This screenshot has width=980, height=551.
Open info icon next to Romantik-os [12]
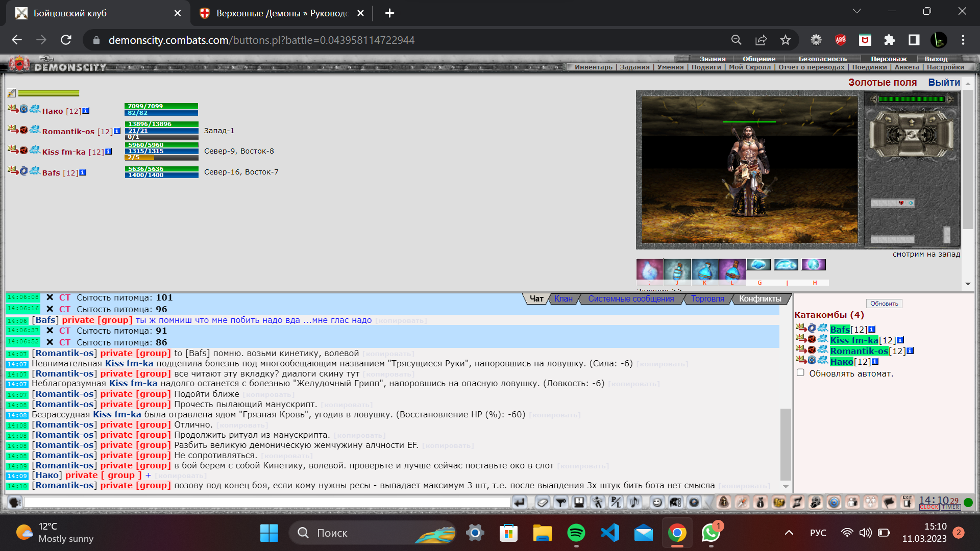coord(117,131)
